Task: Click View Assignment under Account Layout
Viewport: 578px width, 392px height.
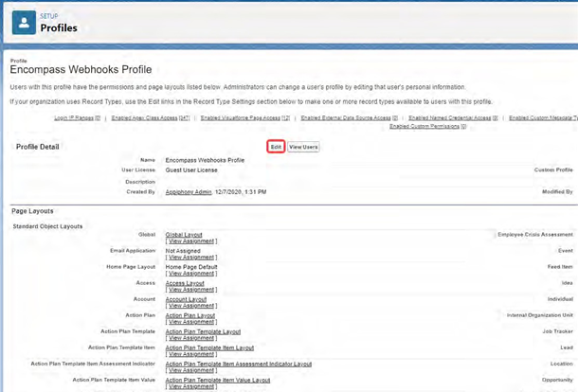Action: tap(191, 306)
